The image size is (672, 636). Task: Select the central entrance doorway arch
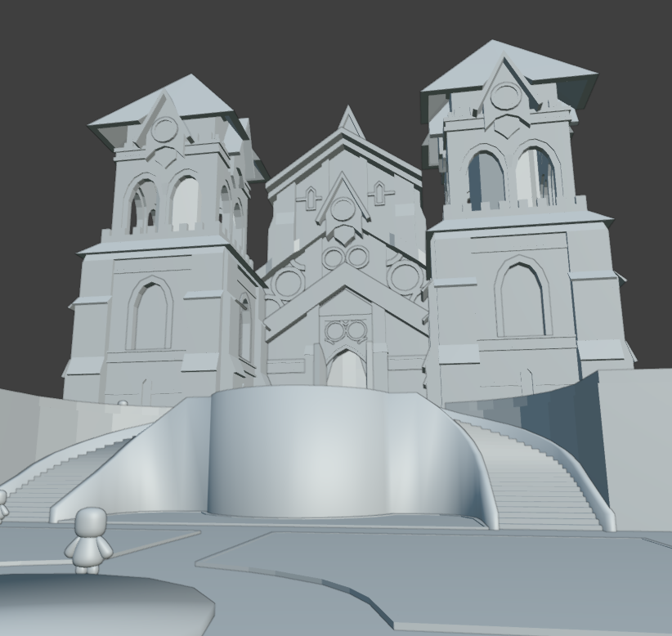click(x=347, y=368)
